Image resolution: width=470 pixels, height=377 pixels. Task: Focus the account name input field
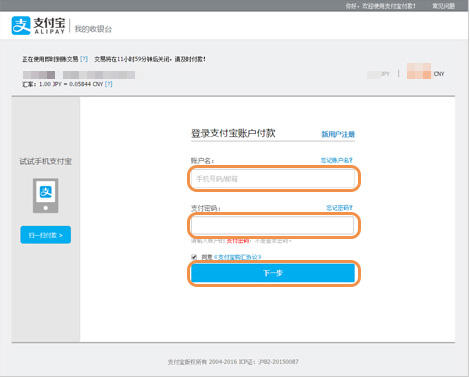[x=273, y=179]
